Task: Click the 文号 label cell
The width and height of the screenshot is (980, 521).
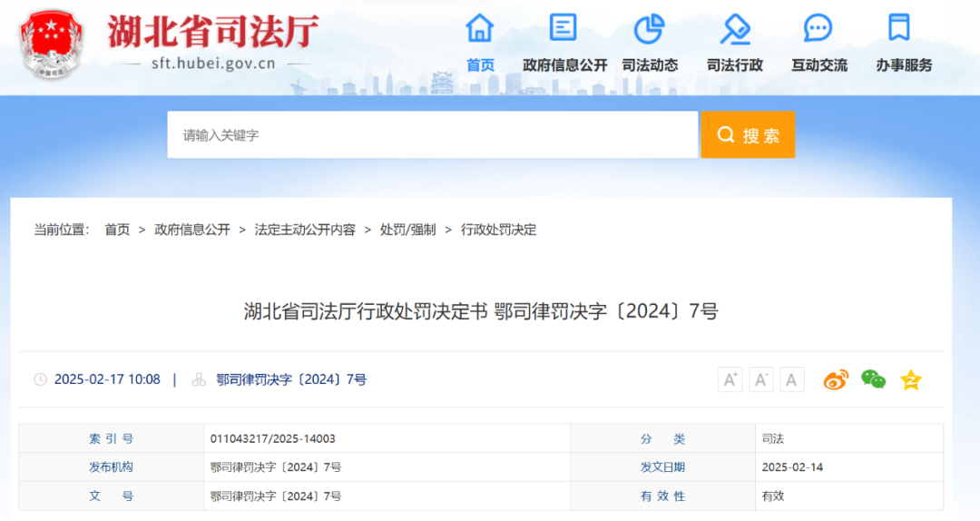Action: (112, 496)
